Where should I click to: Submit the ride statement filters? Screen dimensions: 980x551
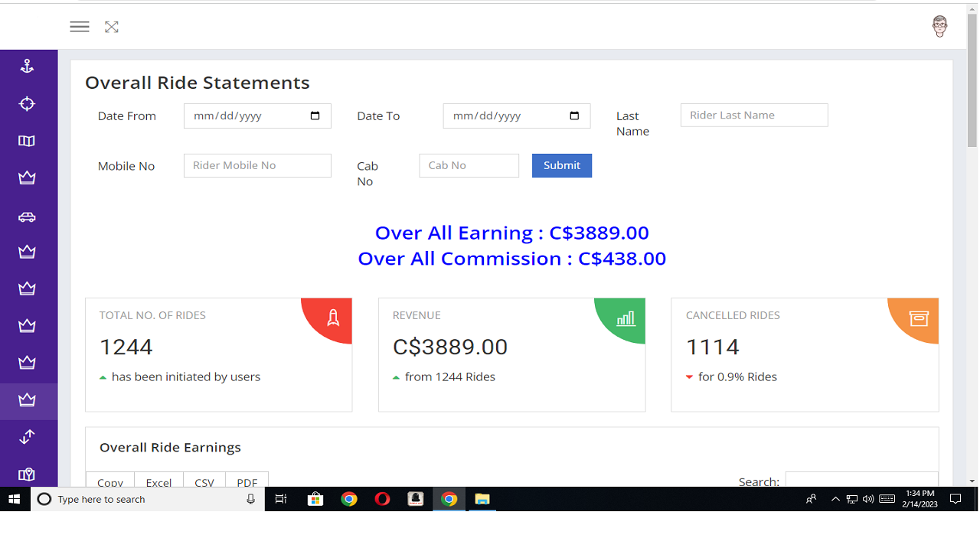click(x=561, y=165)
